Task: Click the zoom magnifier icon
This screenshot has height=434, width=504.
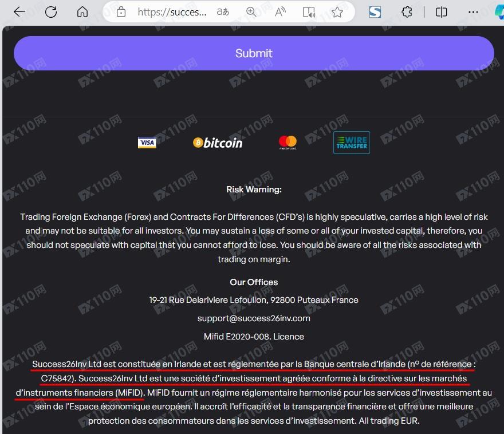Action: click(251, 12)
